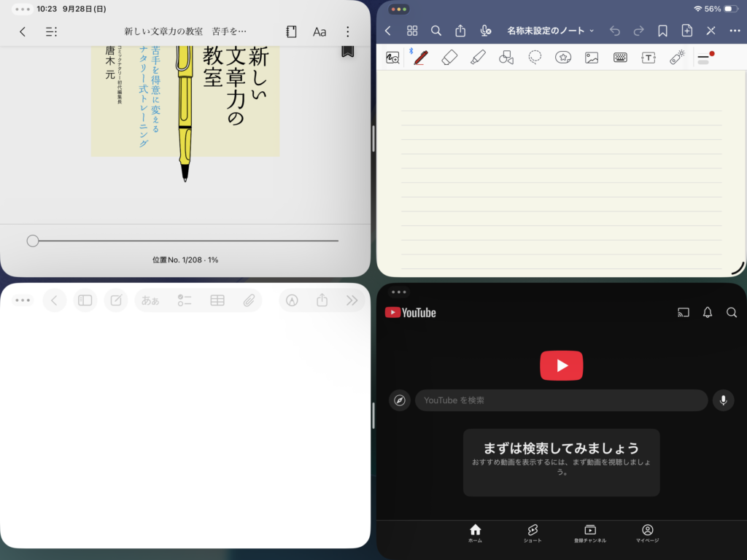Screen dimensions: 747x560
Task: Select the shapes tool in GoodNotes
Action: click(506, 57)
